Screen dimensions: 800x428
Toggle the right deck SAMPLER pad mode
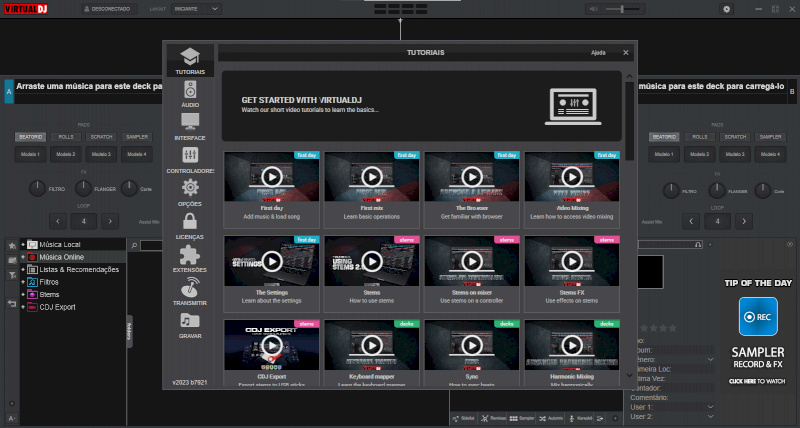point(769,137)
